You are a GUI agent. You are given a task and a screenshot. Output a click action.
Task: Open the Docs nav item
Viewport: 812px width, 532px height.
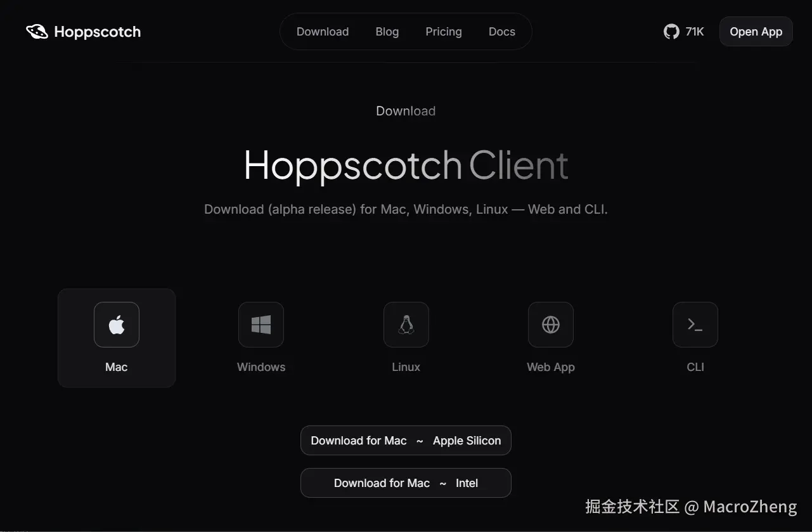coord(502,32)
